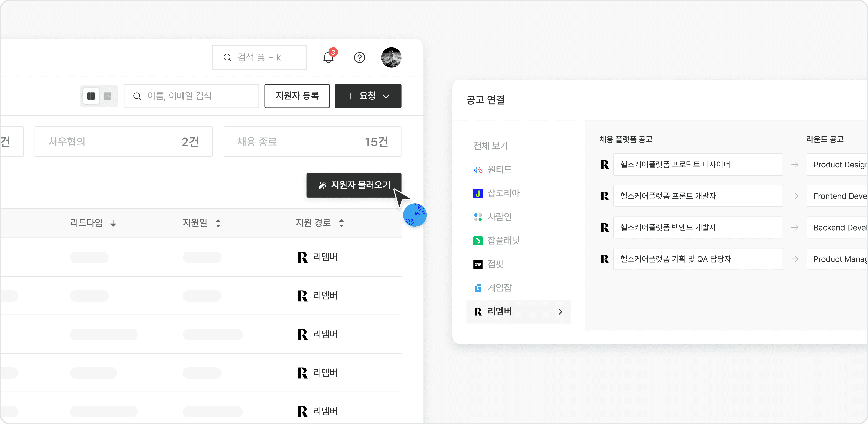Select the 게임잡 platform icon
Screen dimensions: 868x424
point(477,288)
